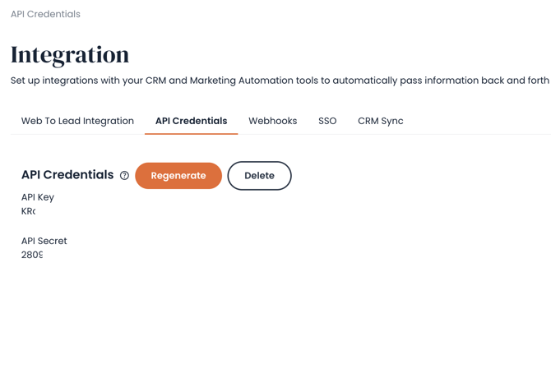This screenshot has height=392, width=551.
Task: Open the CRM Sync tab
Action: 381,121
